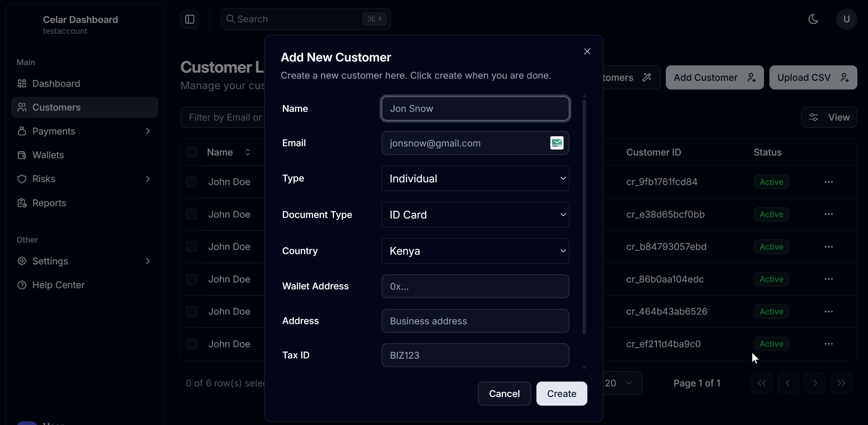Open row actions for cr_ef211d4ba9c0

point(828,344)
